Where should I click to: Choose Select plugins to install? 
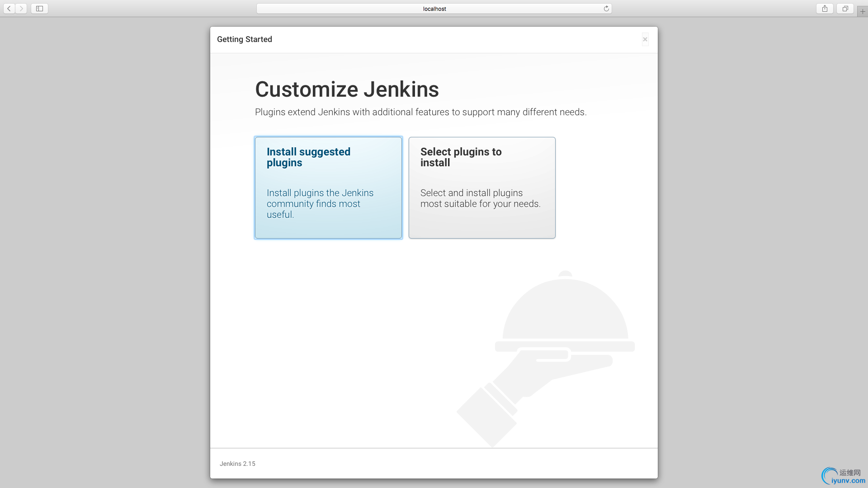(482, 188)
